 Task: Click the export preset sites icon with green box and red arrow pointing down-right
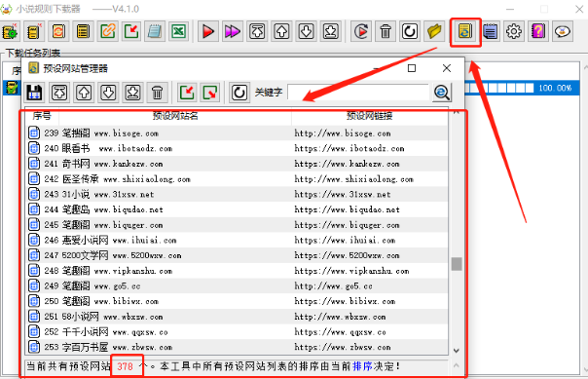pos(210,93)
